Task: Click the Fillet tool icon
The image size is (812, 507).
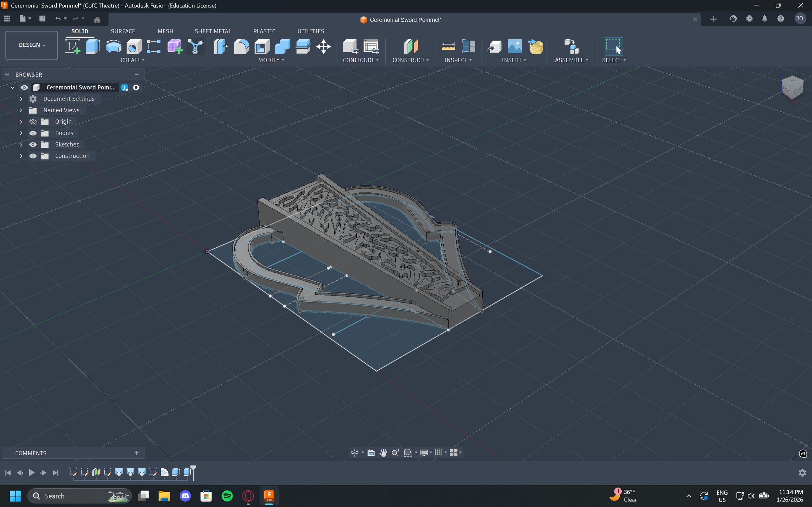Action: [x=241, y=46]
